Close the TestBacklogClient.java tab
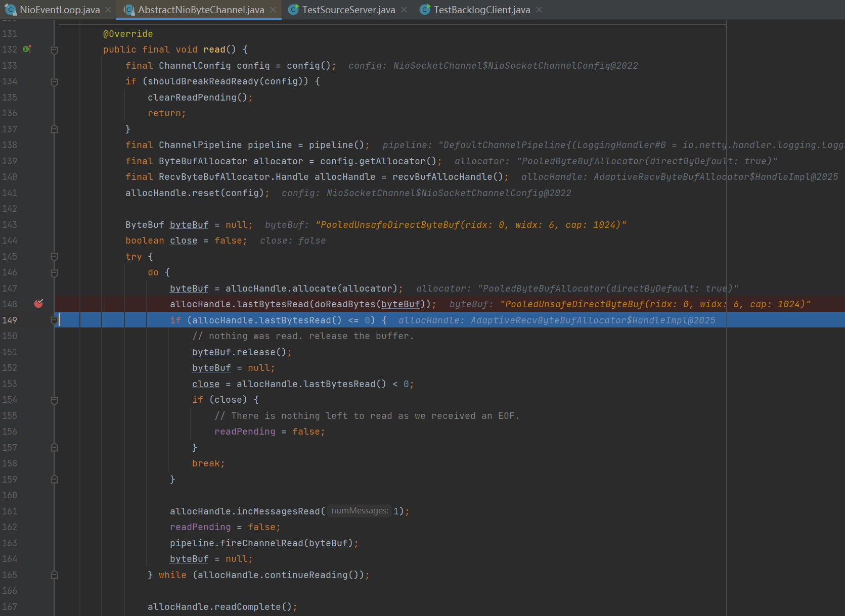 click(539, 10)
